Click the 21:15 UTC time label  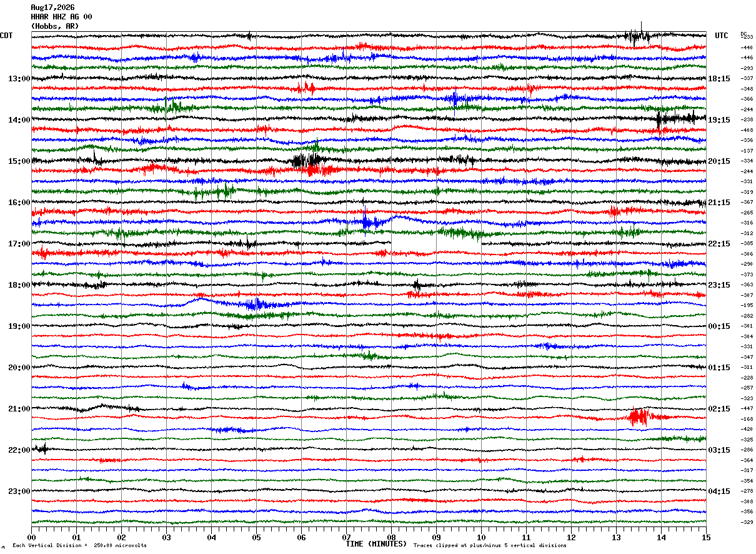tap(719, 203)
